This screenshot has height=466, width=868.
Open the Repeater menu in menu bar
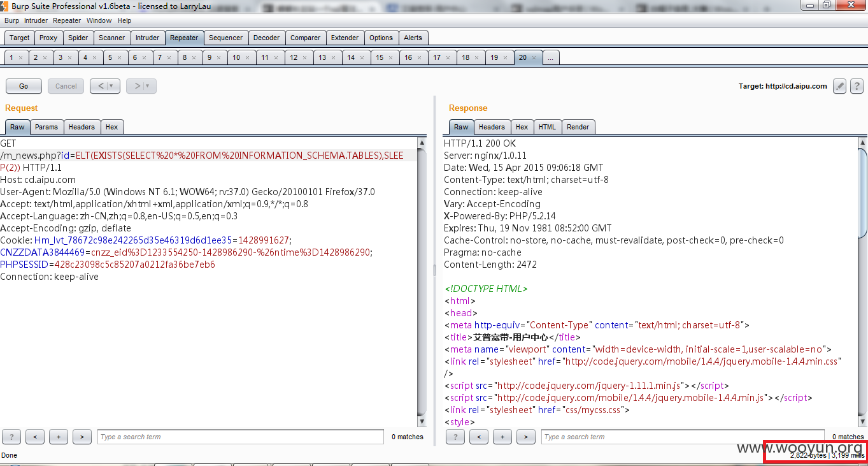(68, 20)
